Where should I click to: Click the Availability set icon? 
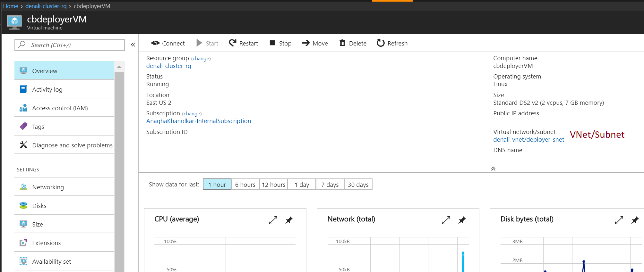tap(23, 261)
